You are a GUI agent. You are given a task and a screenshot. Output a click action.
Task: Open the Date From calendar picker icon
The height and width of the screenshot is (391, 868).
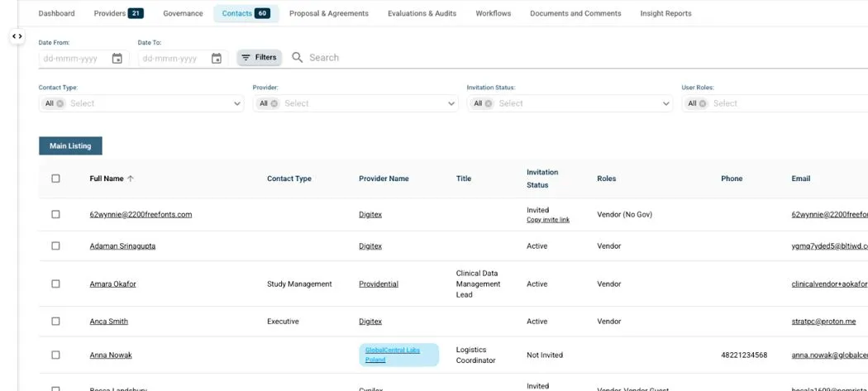click(117, 58)
